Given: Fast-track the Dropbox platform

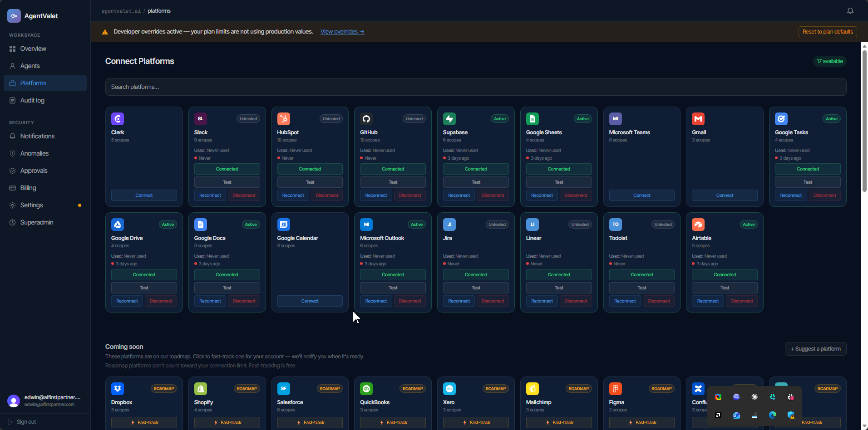Looking at the screenshot, I should click(x=144, y=423).
